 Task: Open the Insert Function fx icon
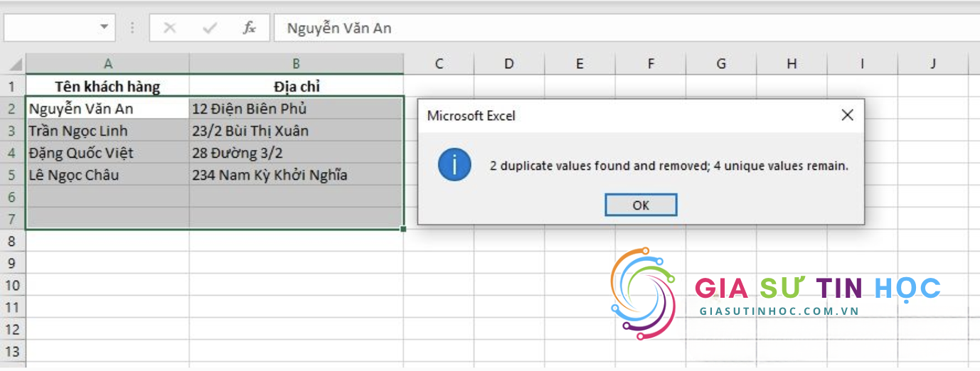tap(250, 28)
